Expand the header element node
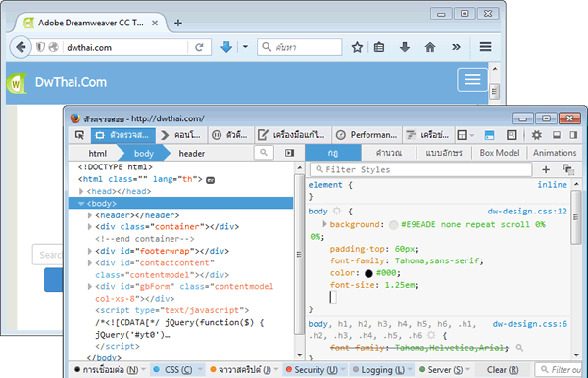This screenshot has height=378, width=588. point(89,215)
